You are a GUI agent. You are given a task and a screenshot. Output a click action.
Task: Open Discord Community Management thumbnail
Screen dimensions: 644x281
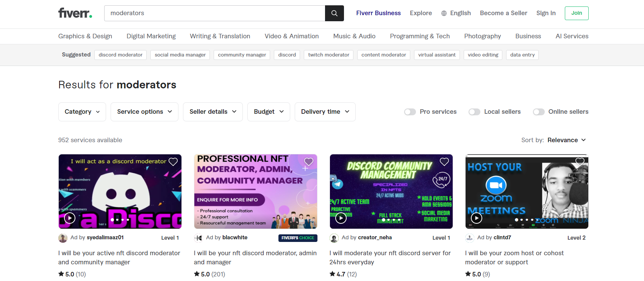pos(391,192)
